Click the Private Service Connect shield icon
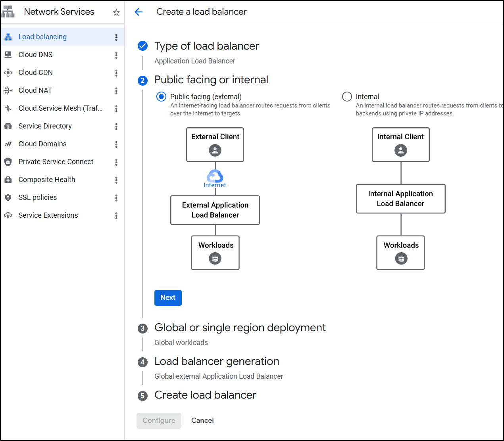504x441 pixels. pyautogui.click(x=8, y=162)
